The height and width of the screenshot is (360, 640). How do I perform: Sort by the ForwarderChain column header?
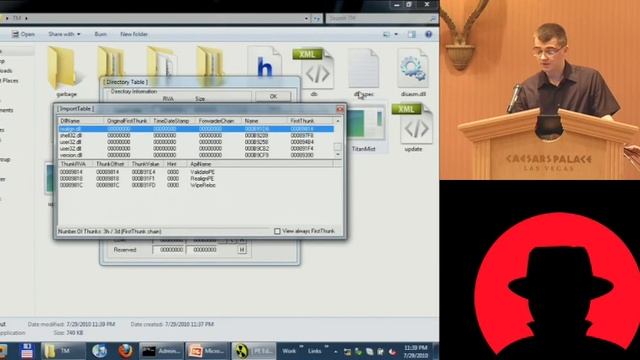tap(218, 121)
